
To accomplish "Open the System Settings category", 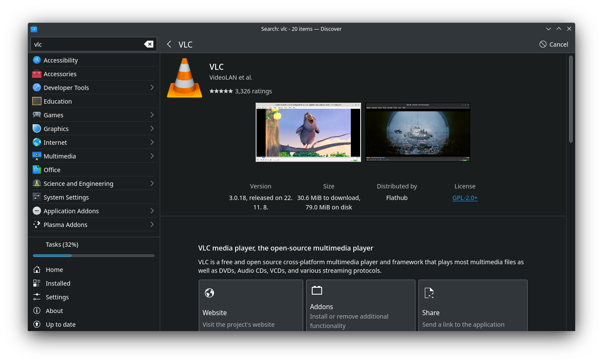I will point(94,197).
